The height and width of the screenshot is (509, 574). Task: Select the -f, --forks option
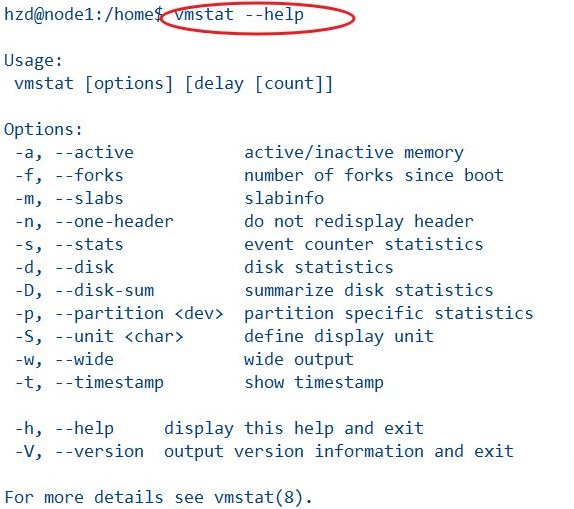[x=69, y=175]
